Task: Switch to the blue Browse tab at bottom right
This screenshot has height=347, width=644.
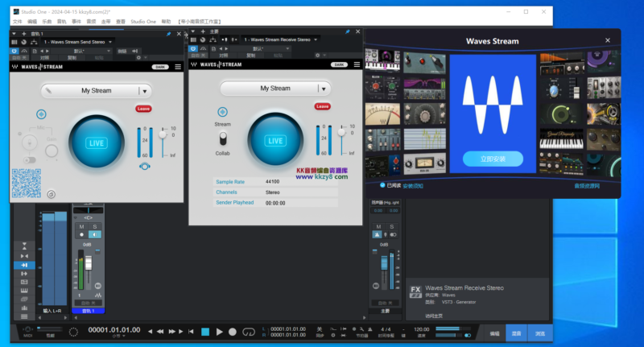Action: pos(539,333)
